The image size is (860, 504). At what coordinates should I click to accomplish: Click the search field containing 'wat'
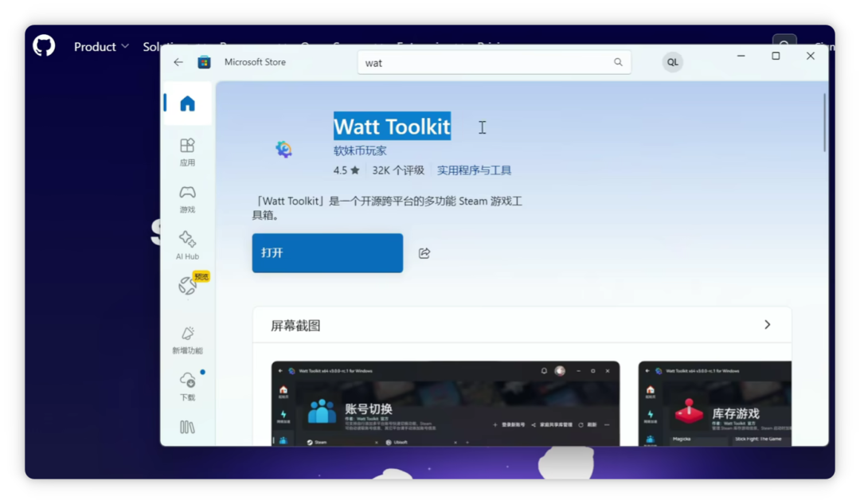(x=486, y=62)
